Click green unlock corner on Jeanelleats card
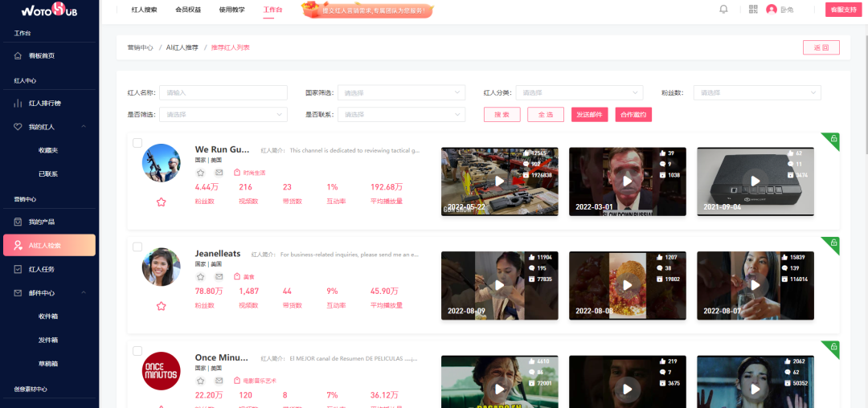The height and width of the screenshot is (408, 868). pos(833,243)
